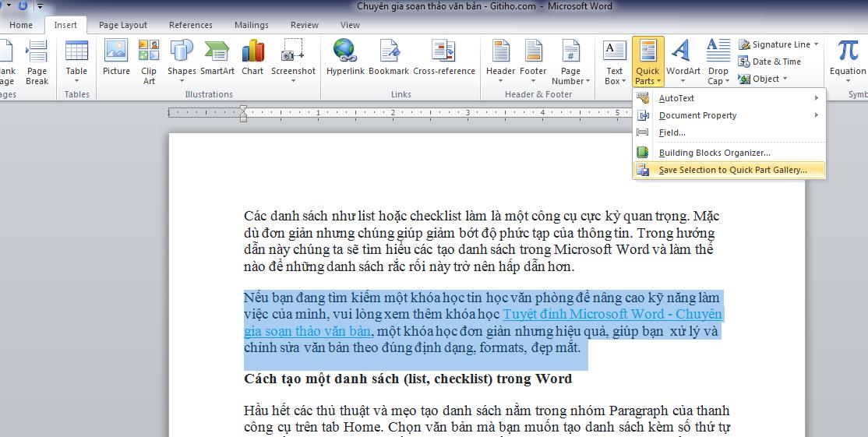Image resolution: width=868 pixels, height=437 pixels.
Task: Click the ruler's indent marker
Action: (x=243, y=113)
